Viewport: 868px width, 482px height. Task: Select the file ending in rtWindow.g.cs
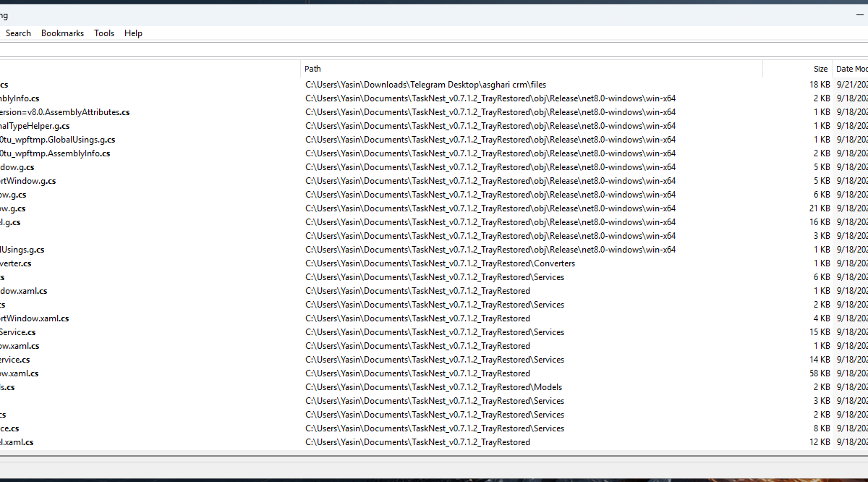tap(28, 181)
